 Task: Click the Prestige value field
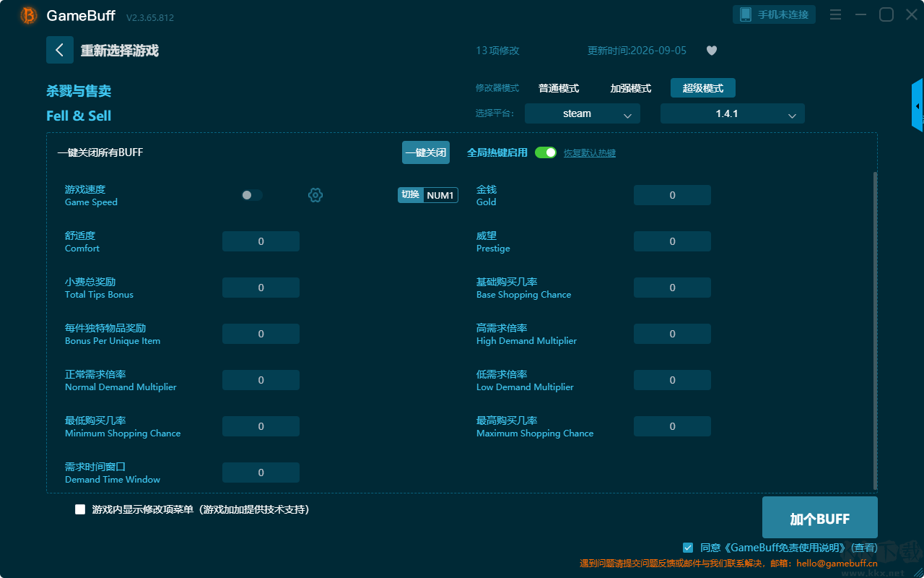[x=672, y=241]
